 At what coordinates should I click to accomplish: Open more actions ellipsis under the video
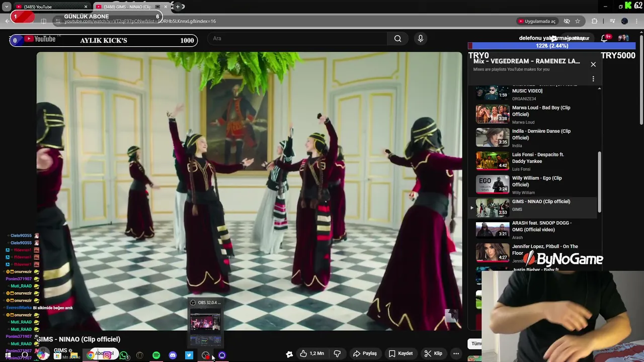[456, 353]
